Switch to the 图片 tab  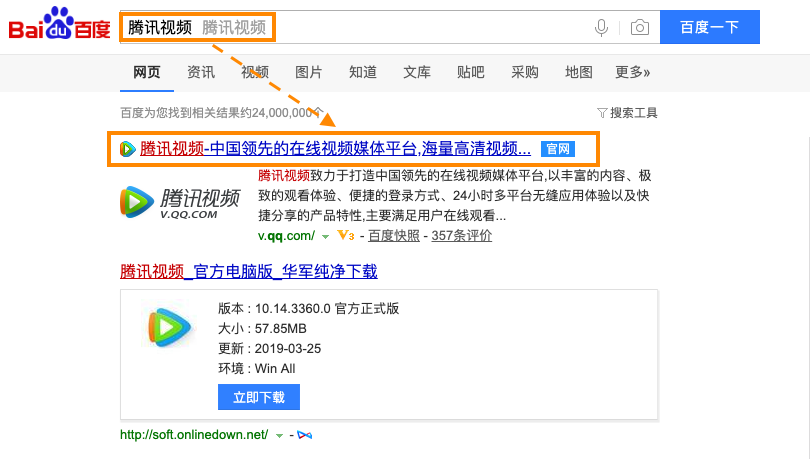(308, 72)
